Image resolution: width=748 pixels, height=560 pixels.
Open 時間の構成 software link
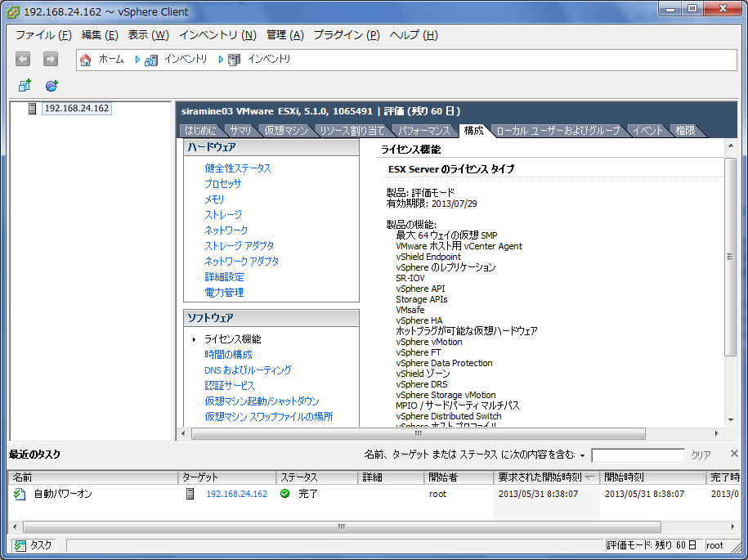tap(228, 355)
